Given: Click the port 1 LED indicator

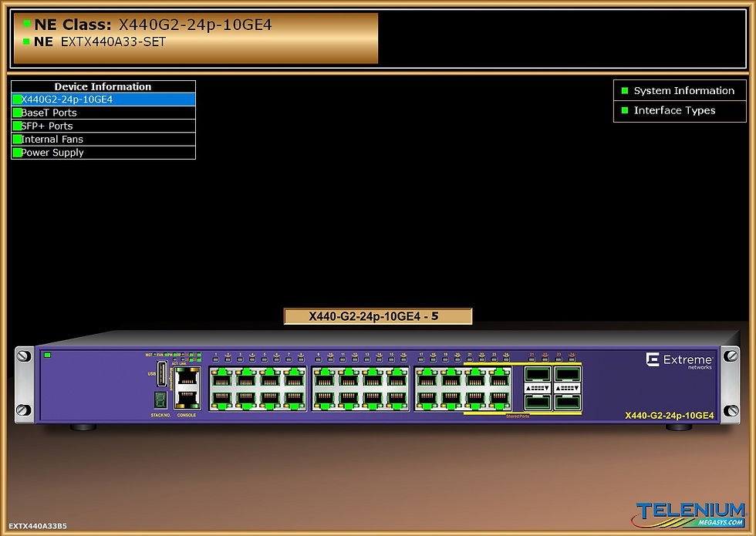Looking at the screenshot, I should click(215, 359).
